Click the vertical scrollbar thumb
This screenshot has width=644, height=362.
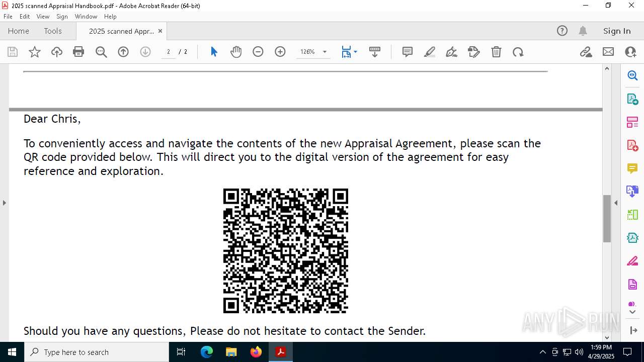(607, 218)
